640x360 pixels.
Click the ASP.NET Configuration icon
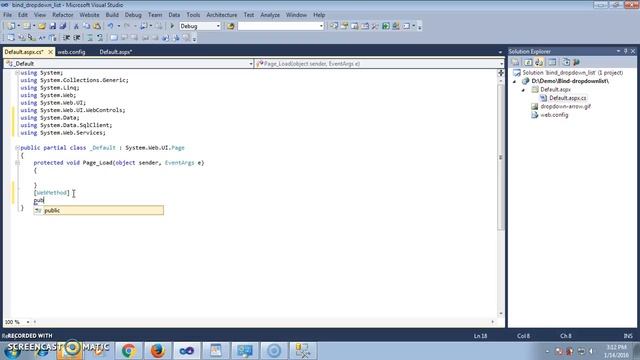[x=576, y=62]
